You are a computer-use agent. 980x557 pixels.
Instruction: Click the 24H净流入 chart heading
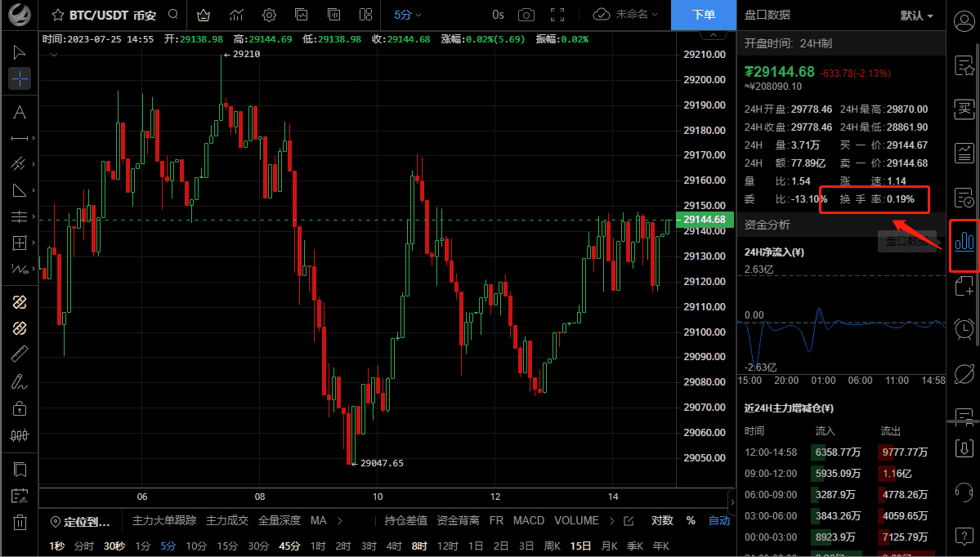(x=774, y=252)
